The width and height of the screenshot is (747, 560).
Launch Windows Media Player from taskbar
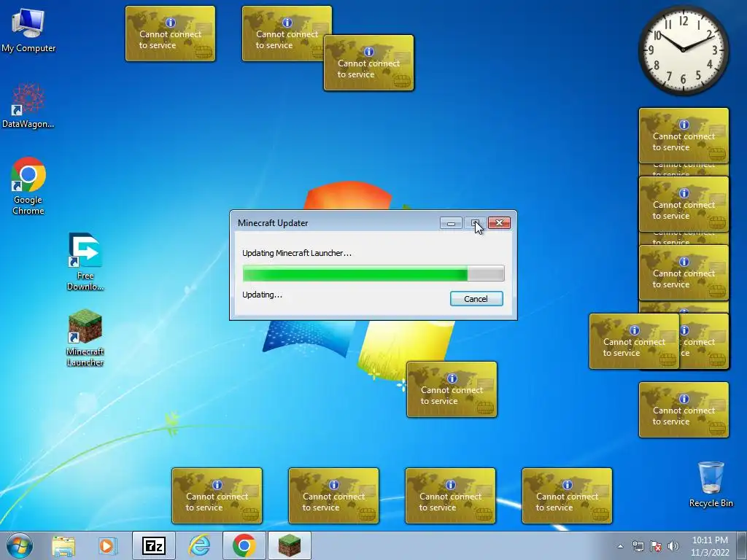(107, 545)
